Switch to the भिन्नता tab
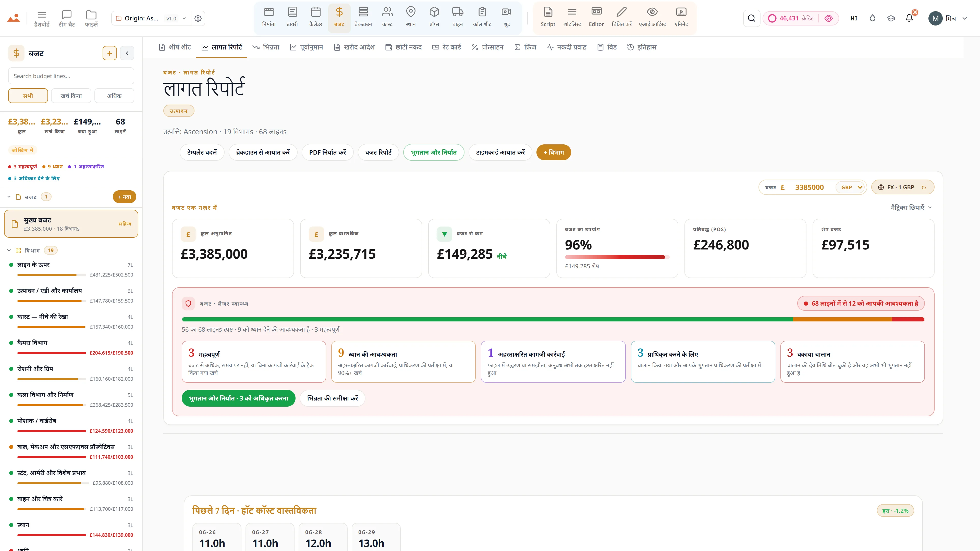The image size is (980, 551). point(266,47)
